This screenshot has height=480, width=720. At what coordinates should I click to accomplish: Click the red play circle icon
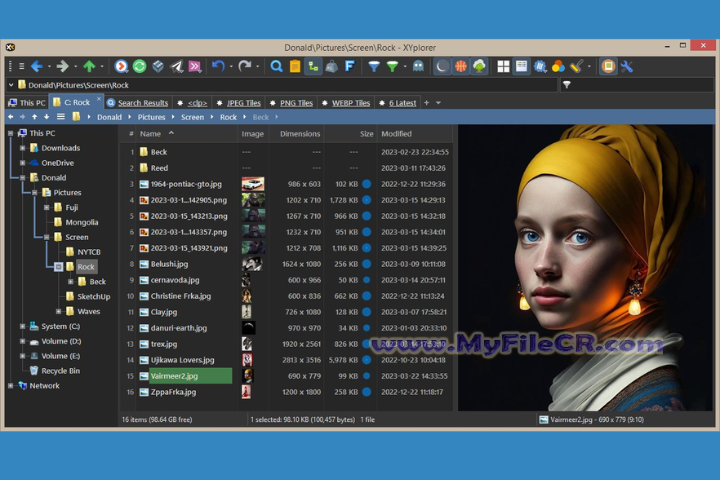point(121,67)
